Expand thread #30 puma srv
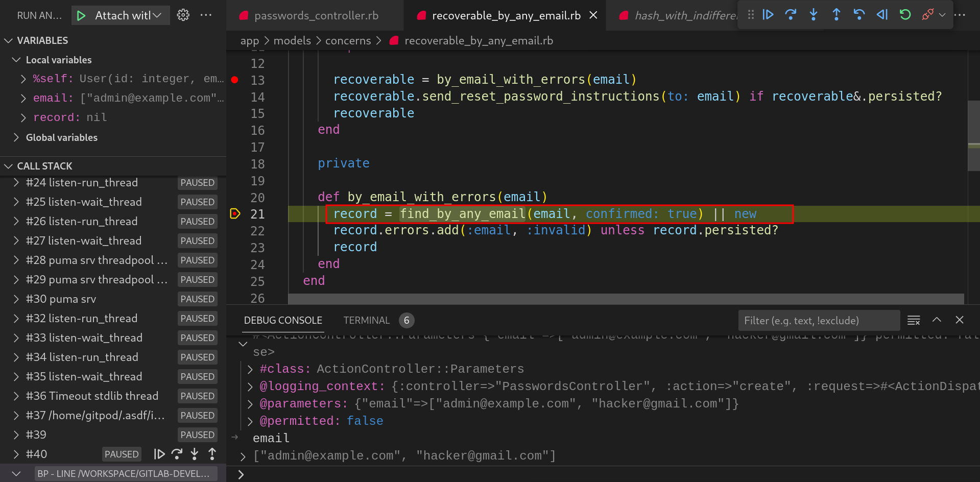The width and height of the screenshot is (980, 482). [x=16, y=299]
